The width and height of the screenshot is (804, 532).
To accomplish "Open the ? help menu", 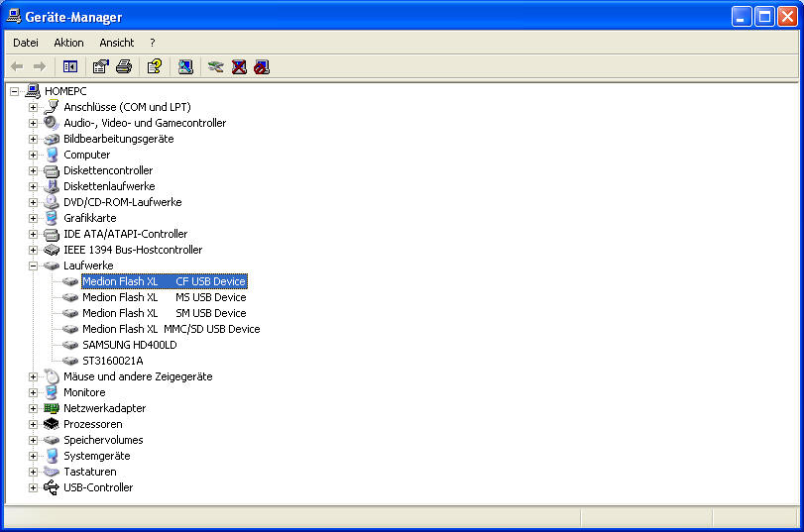I will point(153,43).
